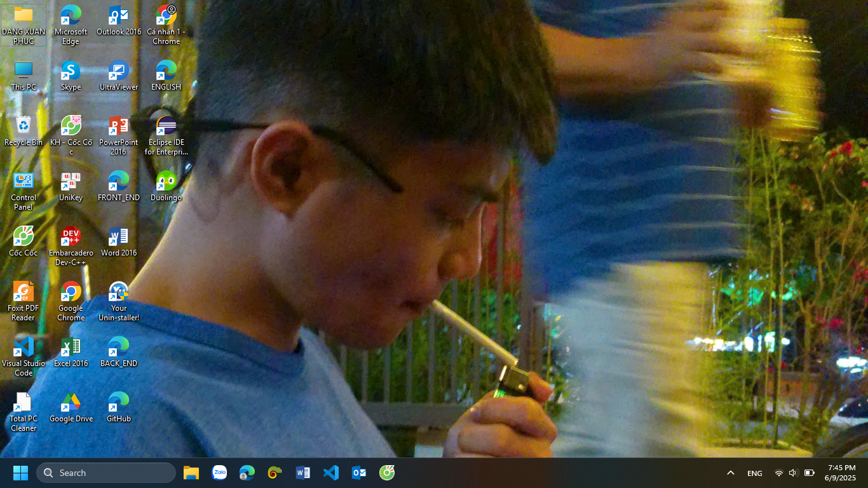Launch Skype from desktop
Image resolution: width=868 pixels, height=488 pixels.
pos(71,76)
